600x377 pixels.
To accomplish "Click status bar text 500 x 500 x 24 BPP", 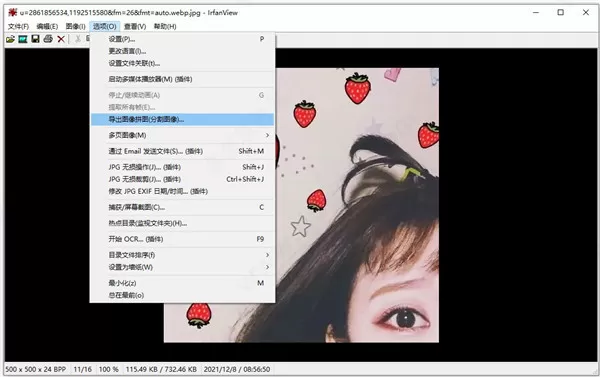I will [36, 369].
